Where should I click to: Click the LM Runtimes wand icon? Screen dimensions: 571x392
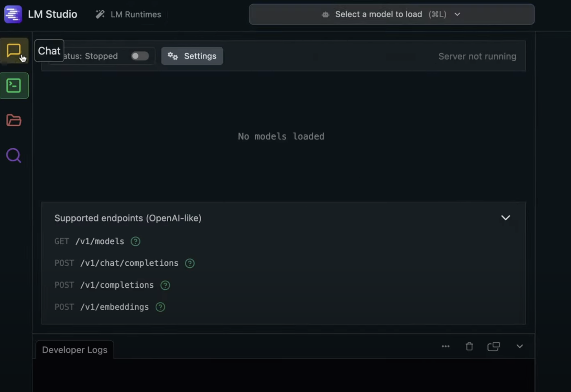coord(100,14)
